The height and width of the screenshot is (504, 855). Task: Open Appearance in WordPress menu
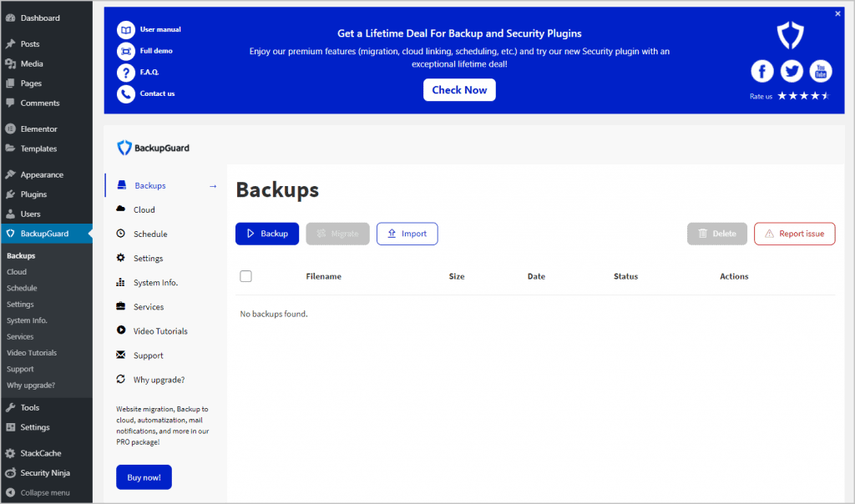[x=47, y=175]
